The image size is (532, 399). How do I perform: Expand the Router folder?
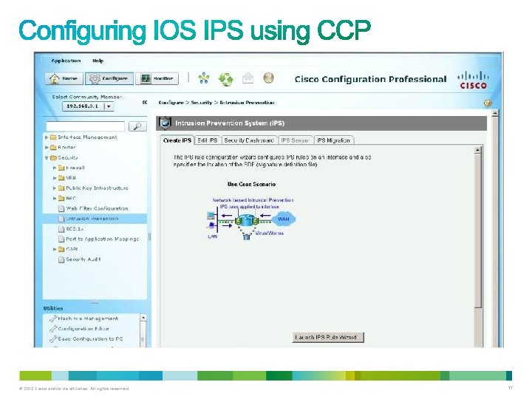point(47,148)
